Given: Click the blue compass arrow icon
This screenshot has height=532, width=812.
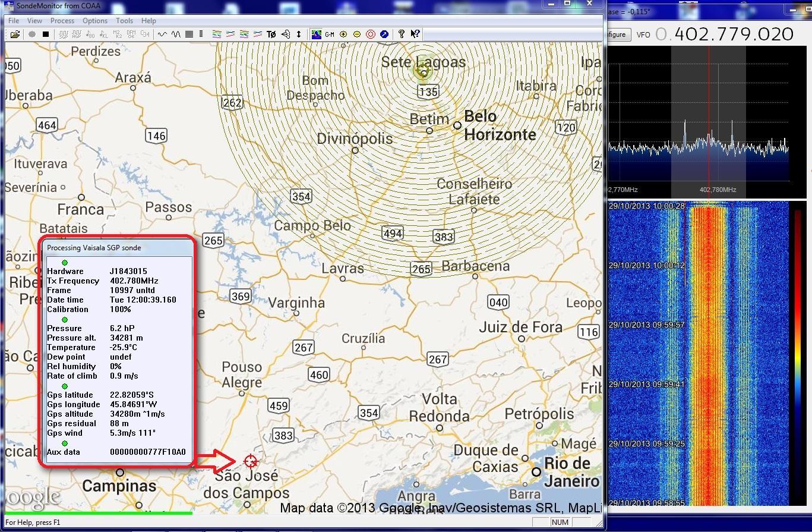Looking at the screenshot, I should (x=384, y=34).
